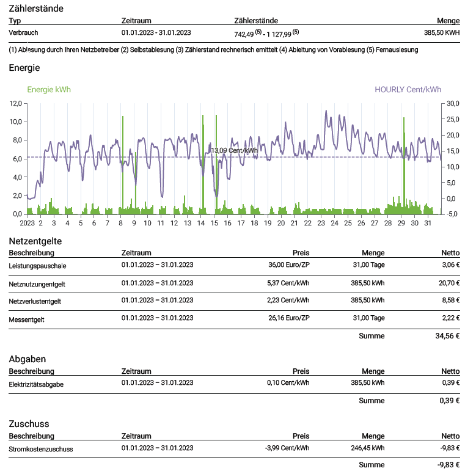Click the Netzentgelte section heading
Screen dimensions: 476x474
coord(35,241)
